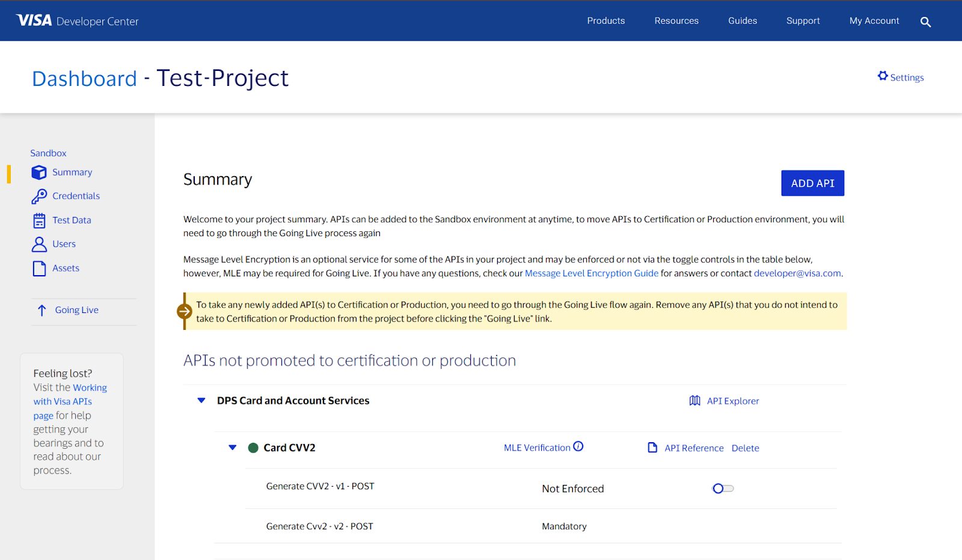Screen dimensions: 962x560
Task: Click Going Live in the sidebar
Action: point(76,310)
